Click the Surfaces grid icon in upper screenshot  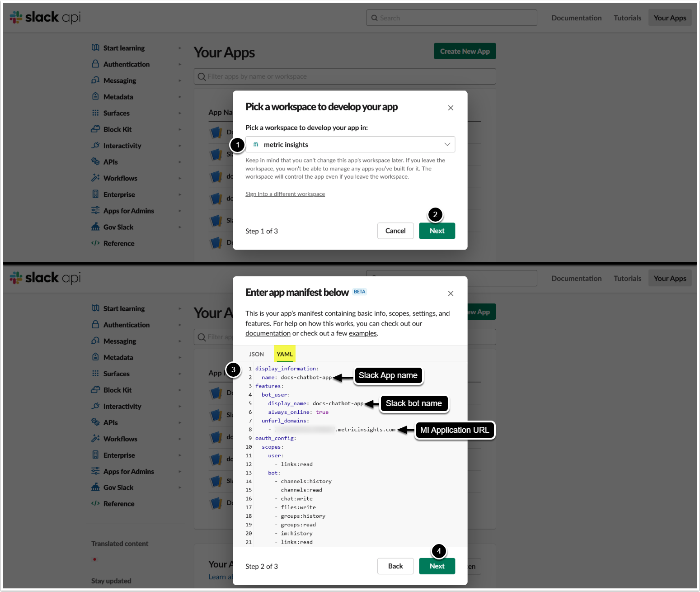[x=95, y=113]
